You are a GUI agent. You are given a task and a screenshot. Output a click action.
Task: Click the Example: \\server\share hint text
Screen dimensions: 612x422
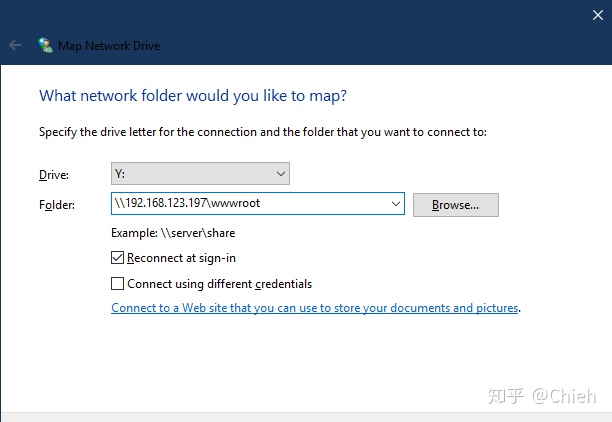(x=173, y=233)
